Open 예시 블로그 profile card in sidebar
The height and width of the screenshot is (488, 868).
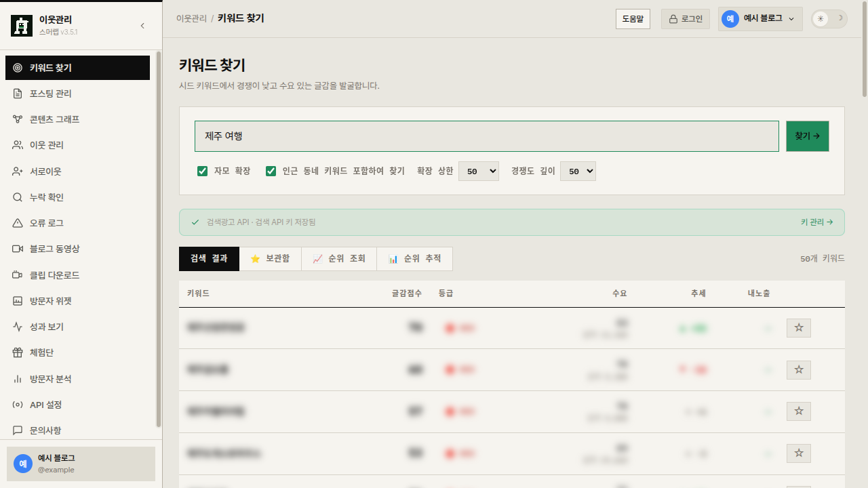81,464
